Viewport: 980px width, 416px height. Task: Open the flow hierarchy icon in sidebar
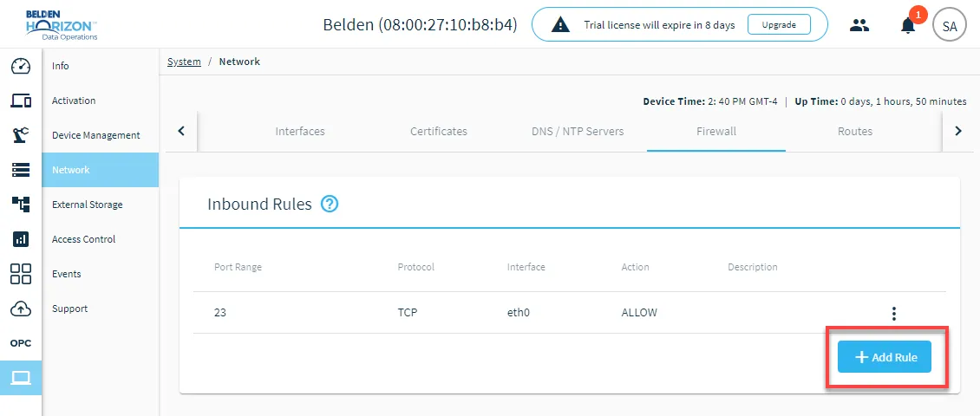coord(21,205)
